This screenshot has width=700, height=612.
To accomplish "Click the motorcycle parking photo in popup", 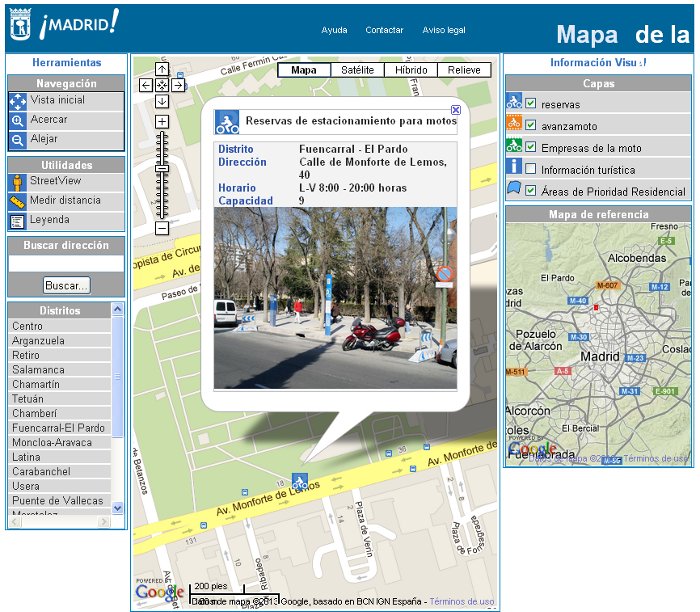I will click(x=335, y=298).
